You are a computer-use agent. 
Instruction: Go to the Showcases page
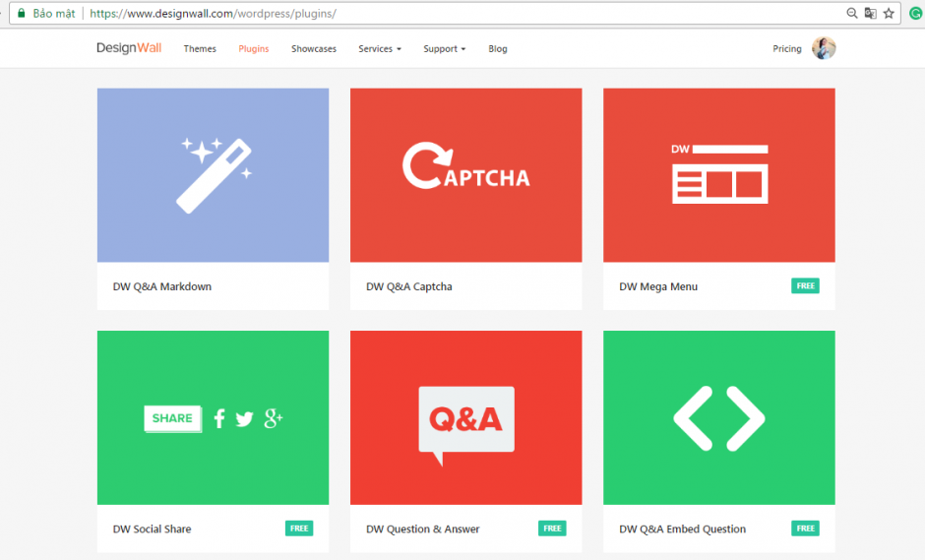[314, 49]
